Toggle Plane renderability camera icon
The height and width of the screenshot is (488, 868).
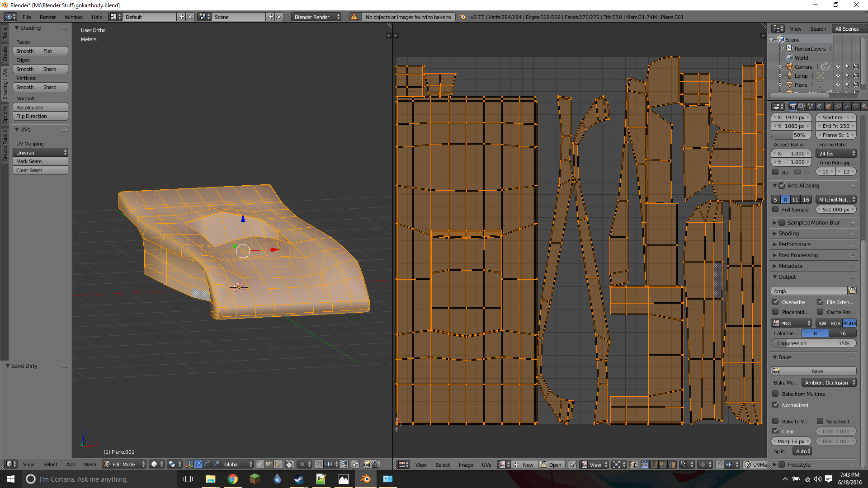(x=856, y=84)
